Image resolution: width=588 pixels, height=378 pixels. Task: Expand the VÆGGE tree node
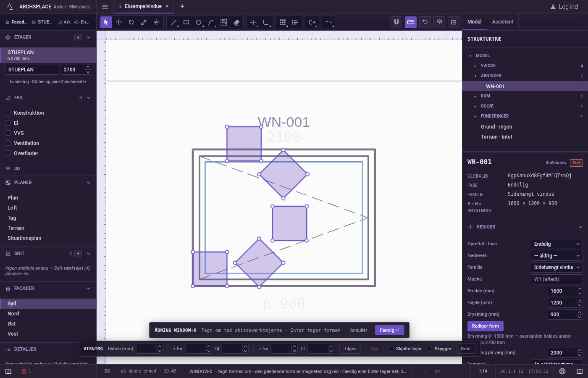click(x=475, y=66)
